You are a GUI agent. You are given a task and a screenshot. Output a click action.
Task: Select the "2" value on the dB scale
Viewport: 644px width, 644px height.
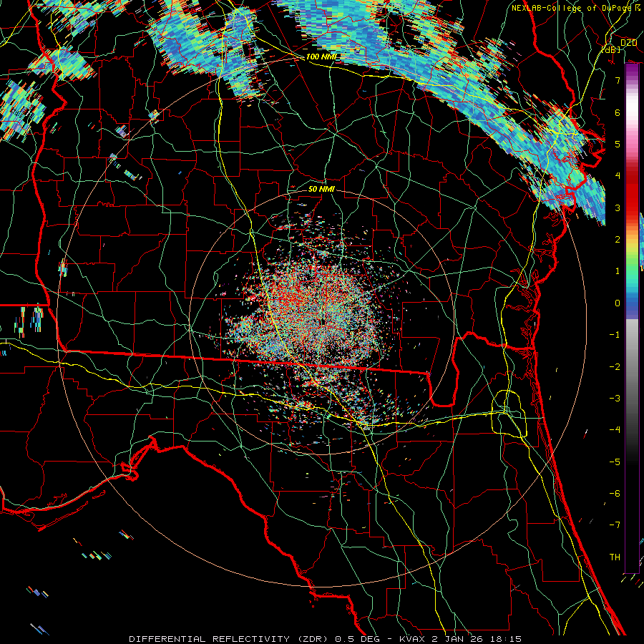click(x=618, y=240)
